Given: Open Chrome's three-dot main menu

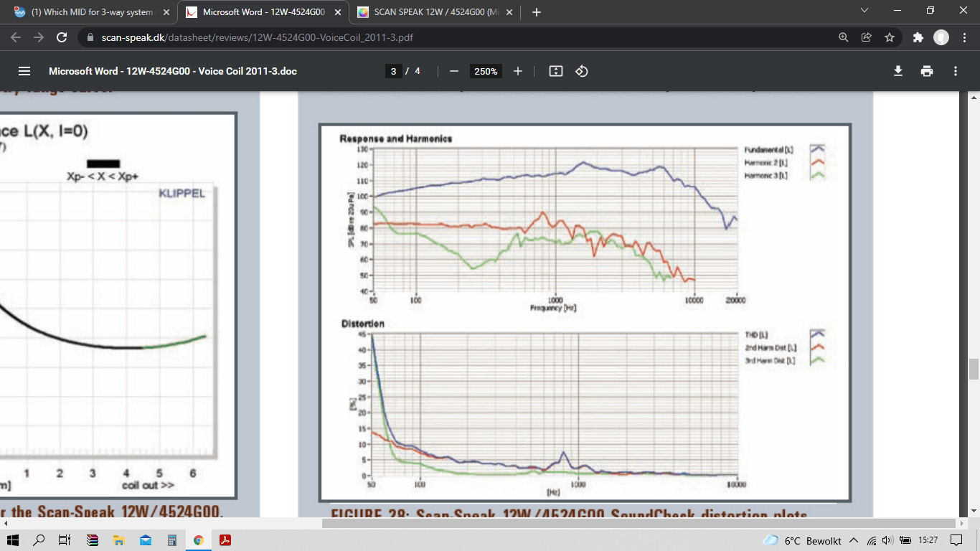Looking at the screenshot, I should [964, 37].
